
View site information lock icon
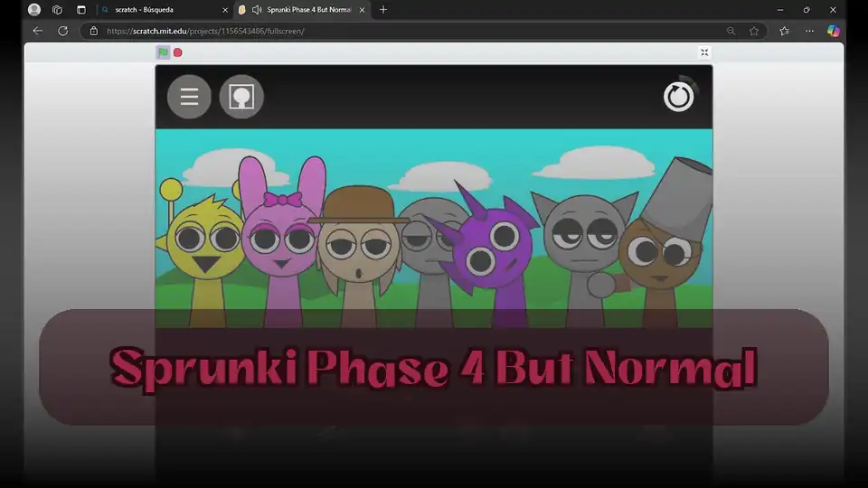click(94, 31)
